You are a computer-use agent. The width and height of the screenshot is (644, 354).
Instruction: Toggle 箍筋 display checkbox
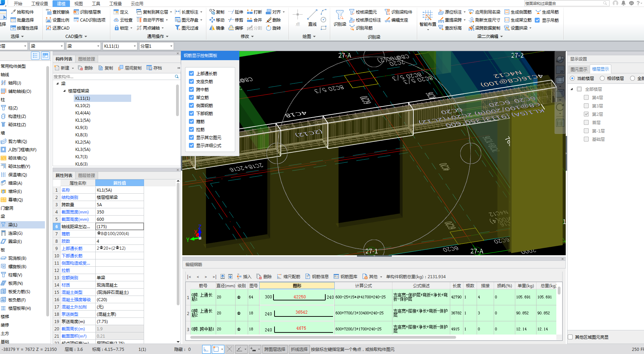(x=191, y=121)
